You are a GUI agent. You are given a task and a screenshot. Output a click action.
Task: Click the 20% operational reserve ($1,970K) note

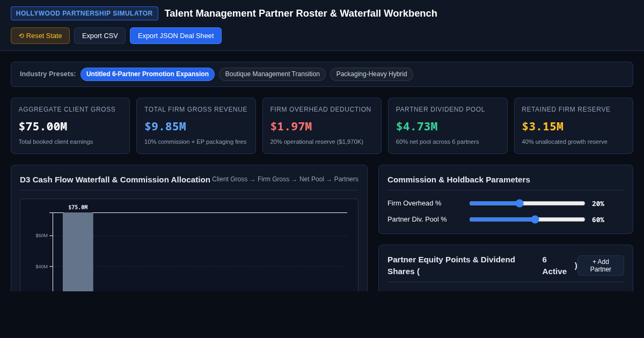coord(317,142)
